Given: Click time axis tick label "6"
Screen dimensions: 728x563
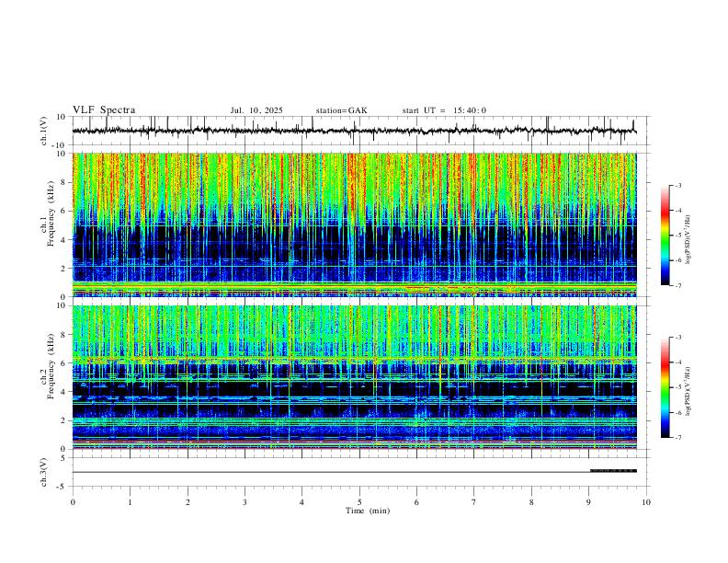Looking at the screenshot, I should (416, 502).
